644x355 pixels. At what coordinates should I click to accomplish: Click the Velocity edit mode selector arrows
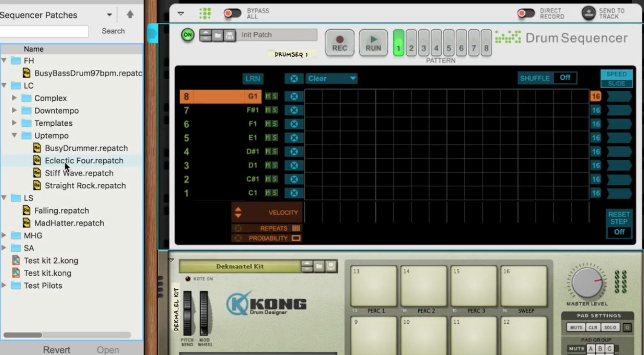238,213
